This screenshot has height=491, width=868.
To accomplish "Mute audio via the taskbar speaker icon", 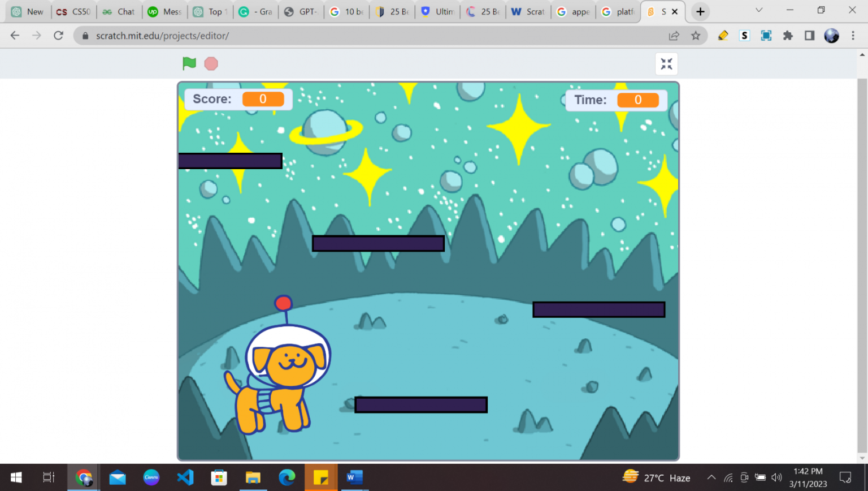I will 776,478.
